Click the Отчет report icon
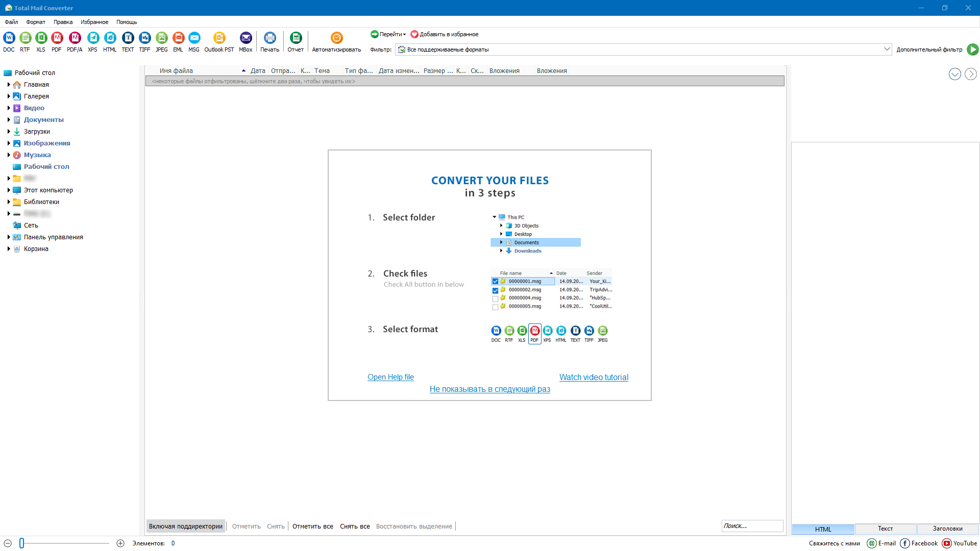Screen dimensions: 980x551 (x=296, y=38)
